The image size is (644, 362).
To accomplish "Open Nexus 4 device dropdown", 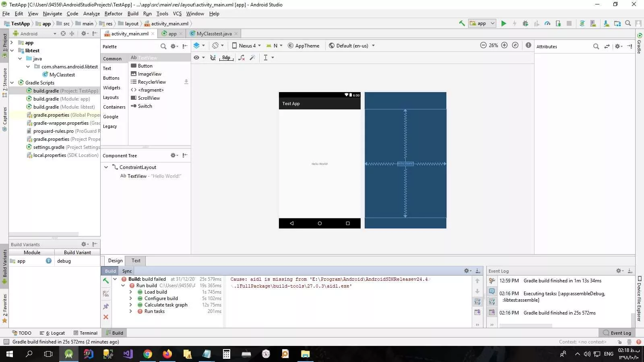I will pos(246,45).
